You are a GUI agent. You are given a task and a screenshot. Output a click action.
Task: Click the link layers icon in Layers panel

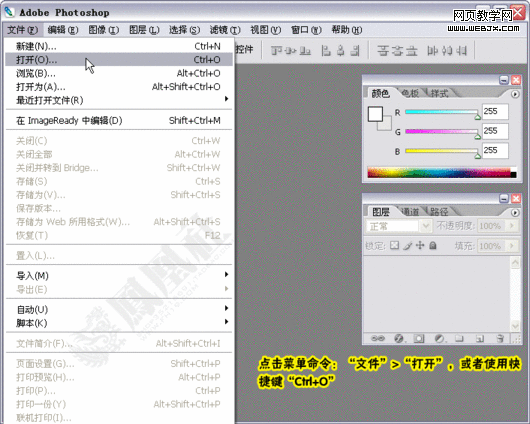point(378,338)
